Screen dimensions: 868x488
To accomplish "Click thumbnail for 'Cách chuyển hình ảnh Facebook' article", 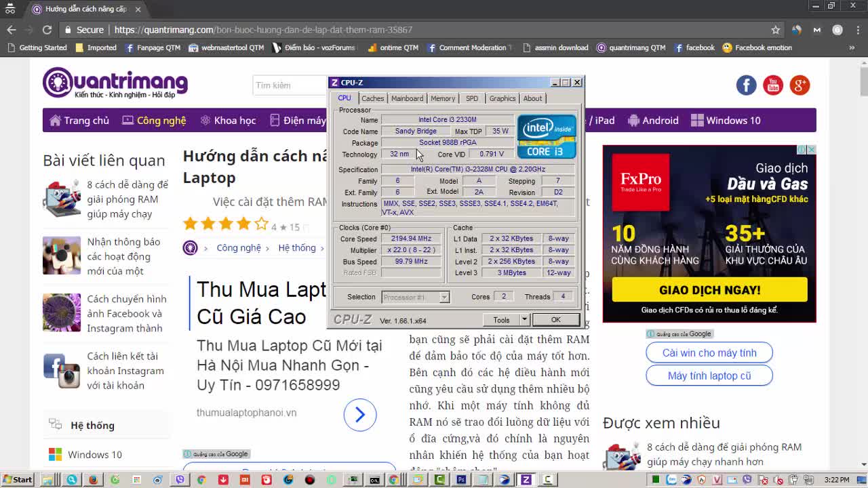I will coord(62,312).
